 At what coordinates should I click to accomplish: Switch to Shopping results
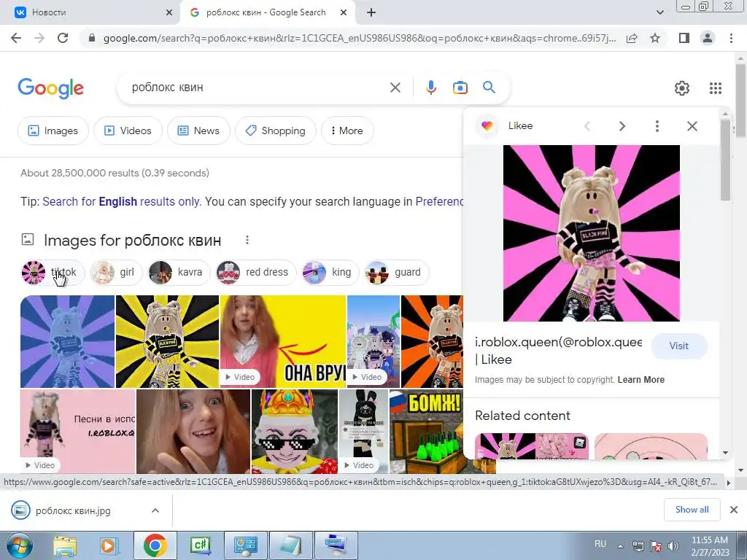tap(275, 131)
